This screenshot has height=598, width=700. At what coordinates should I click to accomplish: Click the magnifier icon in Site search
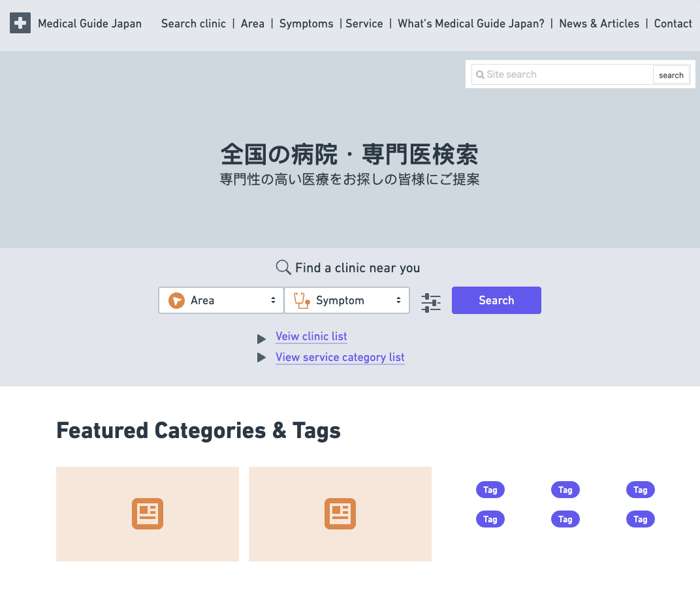point(480,74)
